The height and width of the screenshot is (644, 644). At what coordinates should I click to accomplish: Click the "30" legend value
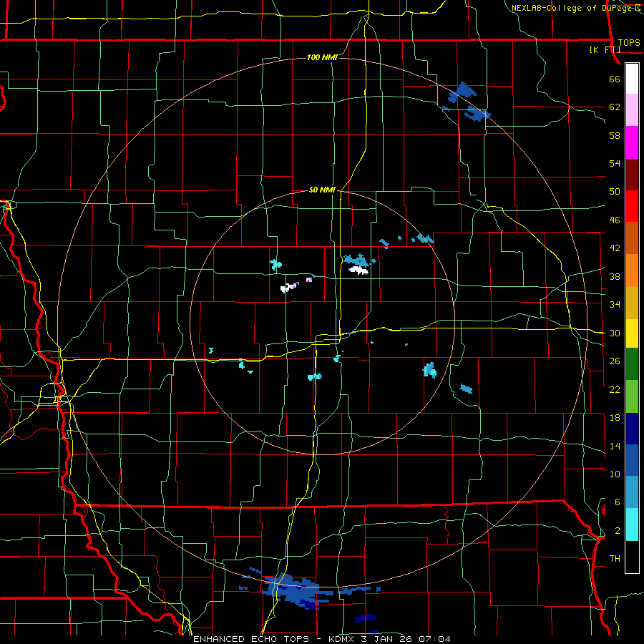pos(615,333)
